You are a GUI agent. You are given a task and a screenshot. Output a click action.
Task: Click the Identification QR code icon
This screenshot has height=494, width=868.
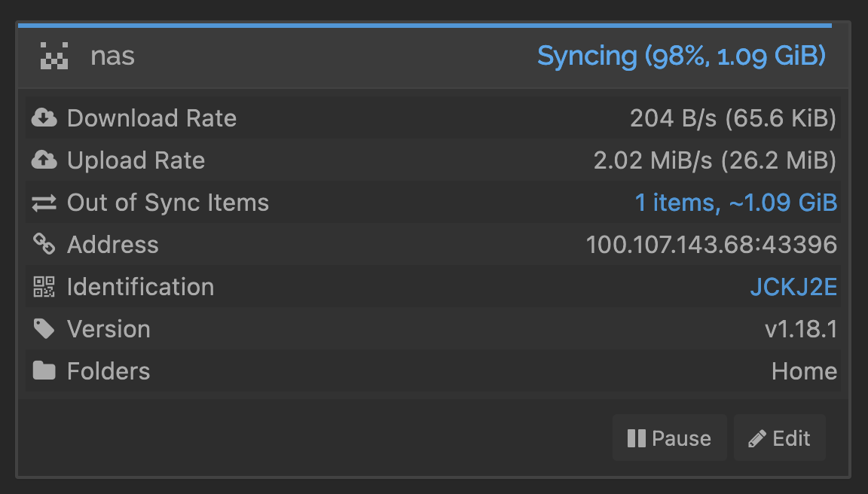(44, 287)
